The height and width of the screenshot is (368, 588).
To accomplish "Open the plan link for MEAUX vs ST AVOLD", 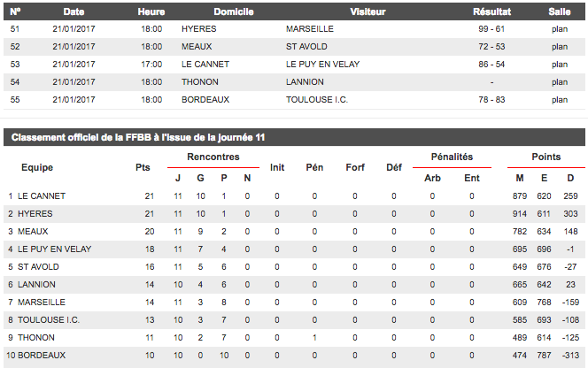I will point(559,46).
